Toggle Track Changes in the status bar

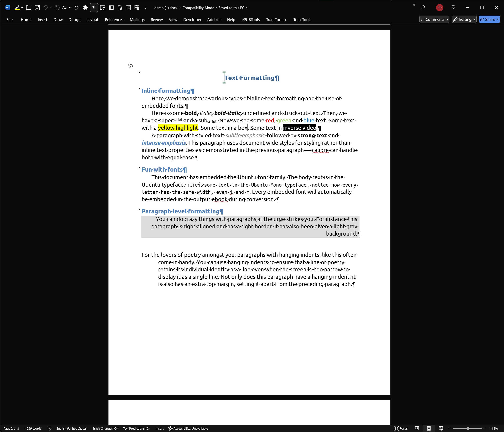(105, 428)
